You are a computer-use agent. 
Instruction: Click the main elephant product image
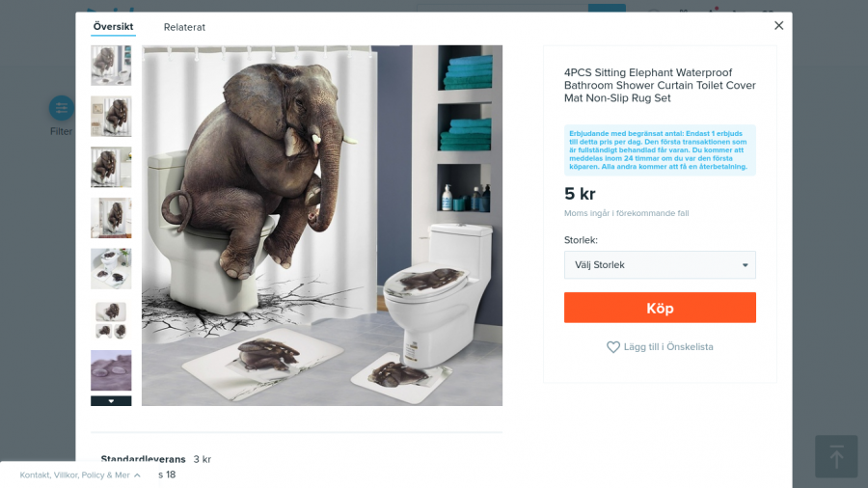[322, 225]
